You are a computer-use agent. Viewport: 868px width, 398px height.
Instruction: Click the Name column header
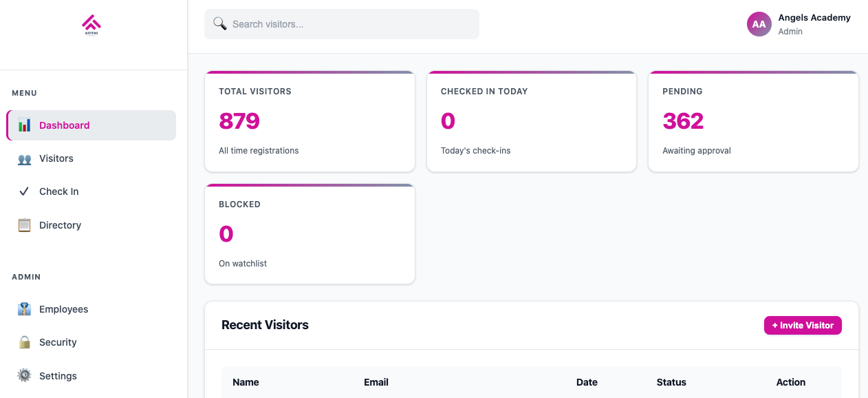tap(246, 382)
